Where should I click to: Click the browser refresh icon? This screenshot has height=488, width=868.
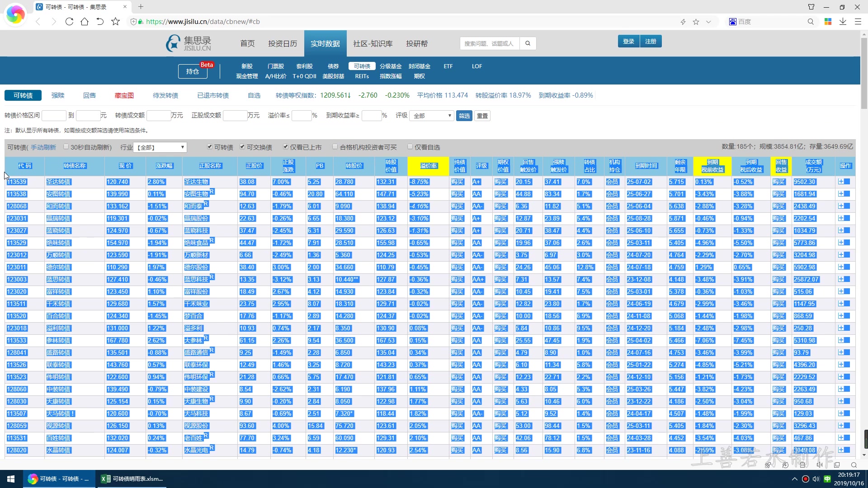(69, 22)
